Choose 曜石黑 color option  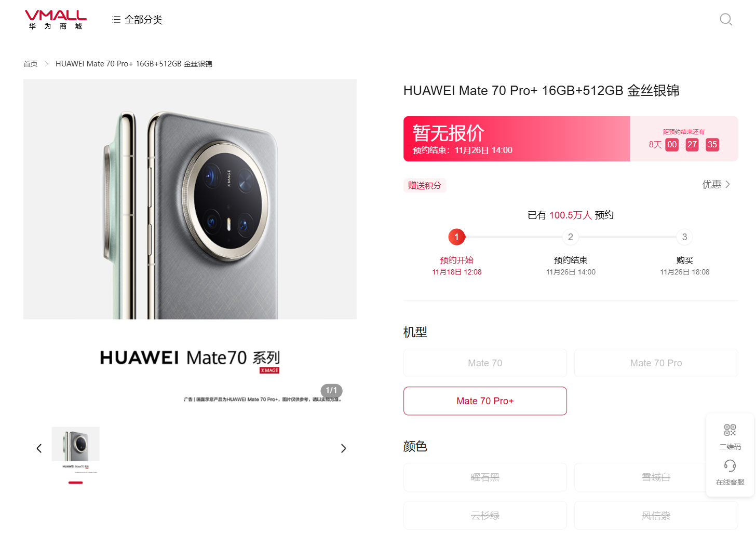tap(485, 477)
